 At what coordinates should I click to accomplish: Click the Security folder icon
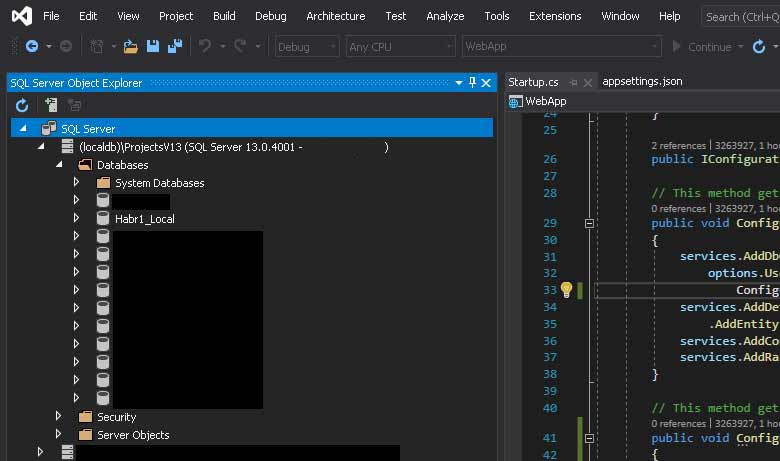click(86, 416)
